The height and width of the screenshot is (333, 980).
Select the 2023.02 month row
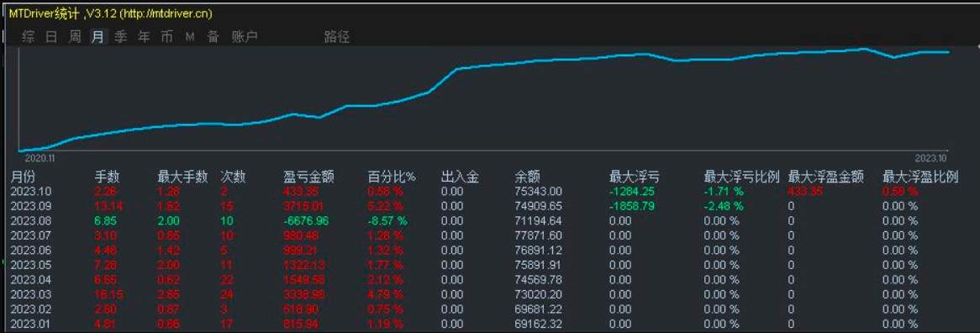[484, 309]
